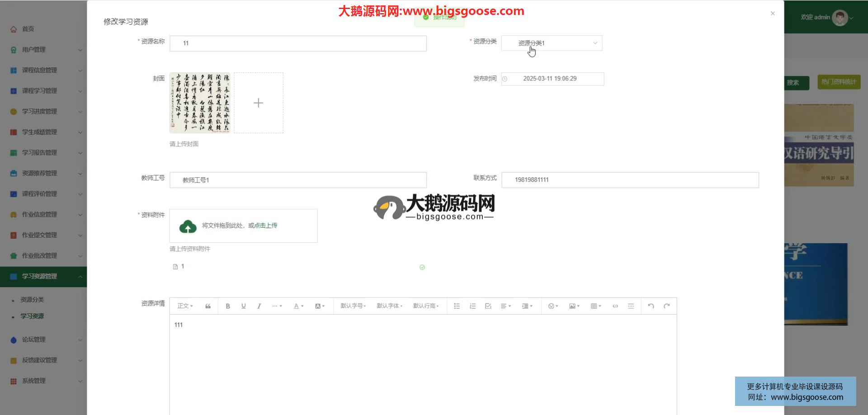The image size is (868, 415).
Task: Undo the last editor action
Action: [651, 306]
